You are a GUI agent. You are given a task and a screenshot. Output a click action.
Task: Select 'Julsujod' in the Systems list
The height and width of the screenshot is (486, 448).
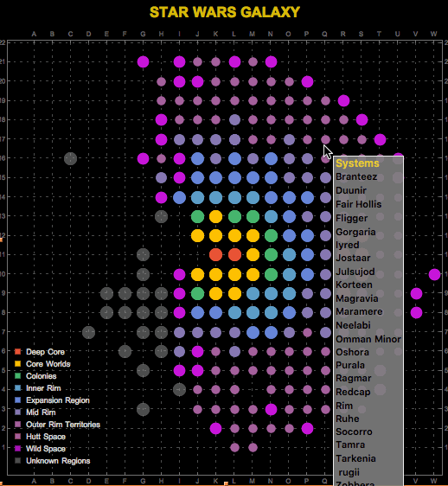click(355, 272)
